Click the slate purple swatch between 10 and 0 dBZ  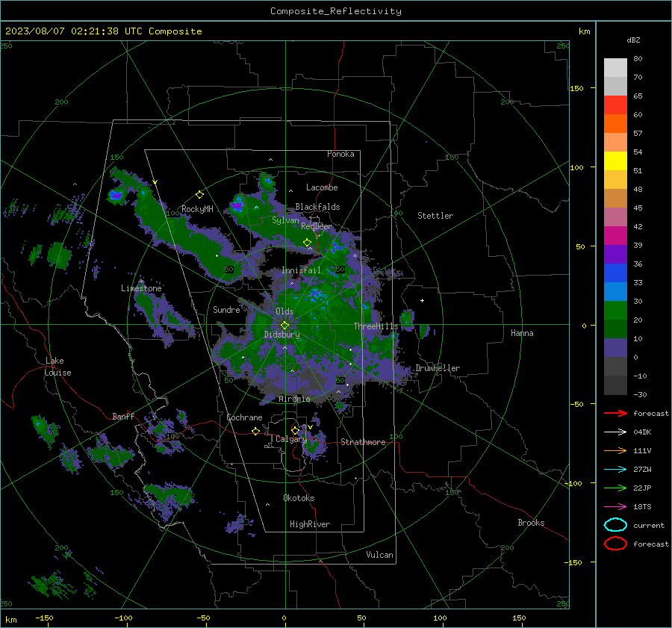[615, 347]
